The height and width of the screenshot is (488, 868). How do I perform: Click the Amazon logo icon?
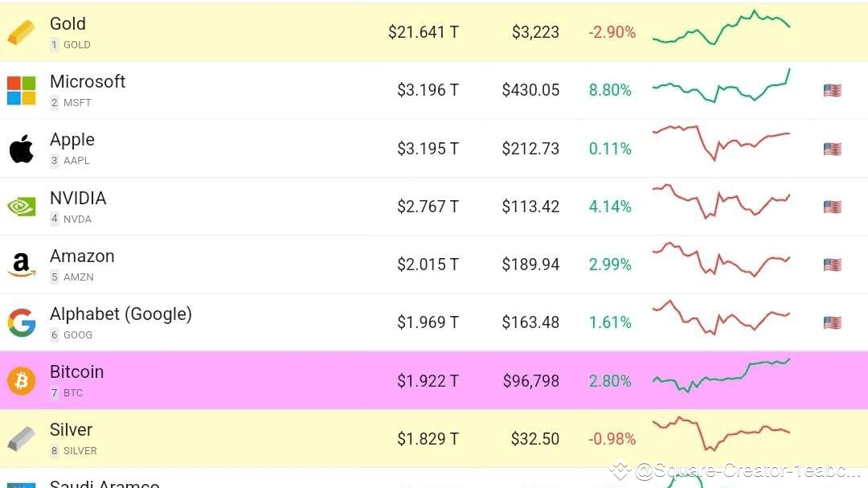coord(22,265)
